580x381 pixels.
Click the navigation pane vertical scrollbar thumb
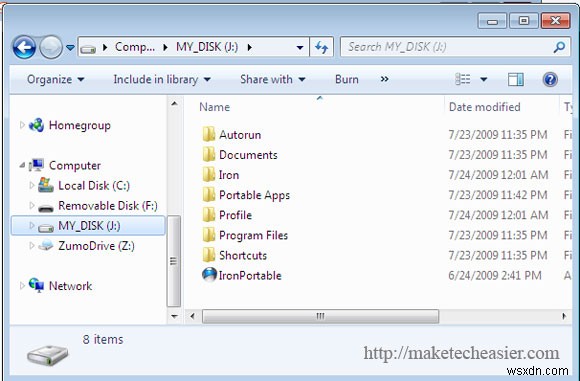coord(173,261)
